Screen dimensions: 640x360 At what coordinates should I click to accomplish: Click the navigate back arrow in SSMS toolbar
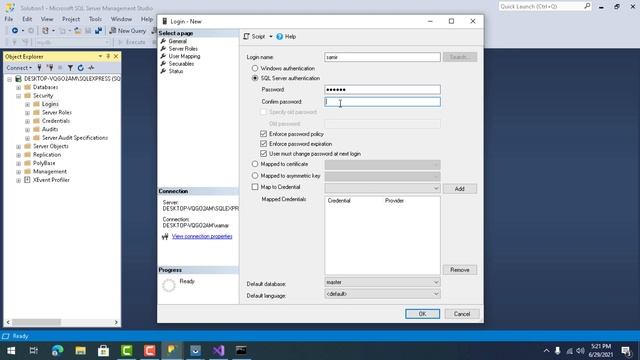tap(15, 31)
